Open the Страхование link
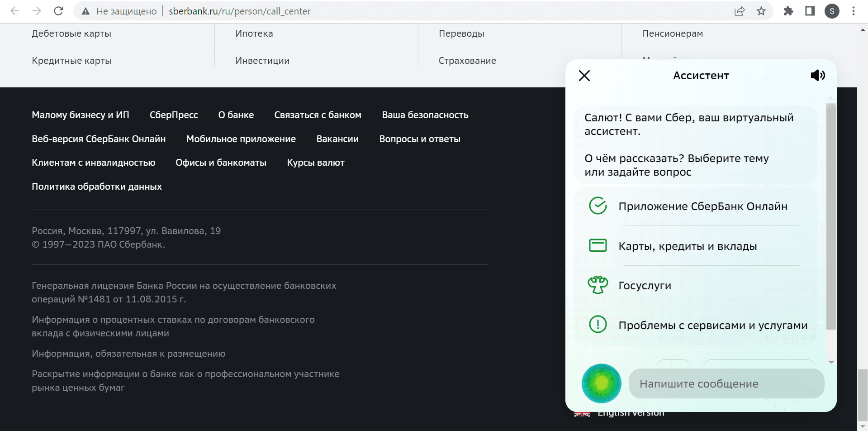Image resolution: width=868 pixels, height=431 pixels. 467,61
